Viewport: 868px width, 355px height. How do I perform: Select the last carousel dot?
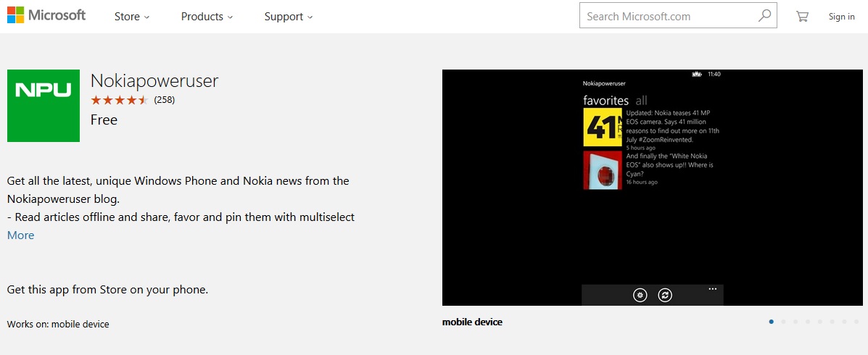point(856,322)
